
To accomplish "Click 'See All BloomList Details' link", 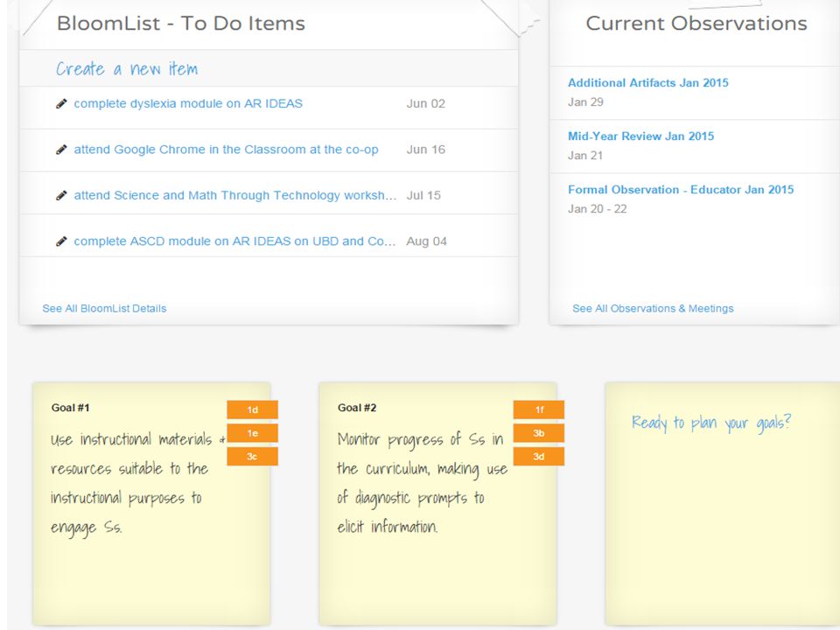I will pos(104,309).
